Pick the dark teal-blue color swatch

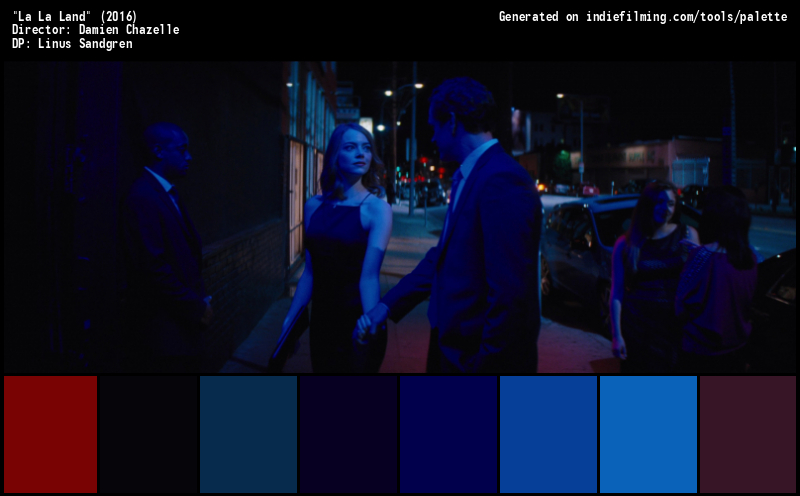[x=248, y=434]
